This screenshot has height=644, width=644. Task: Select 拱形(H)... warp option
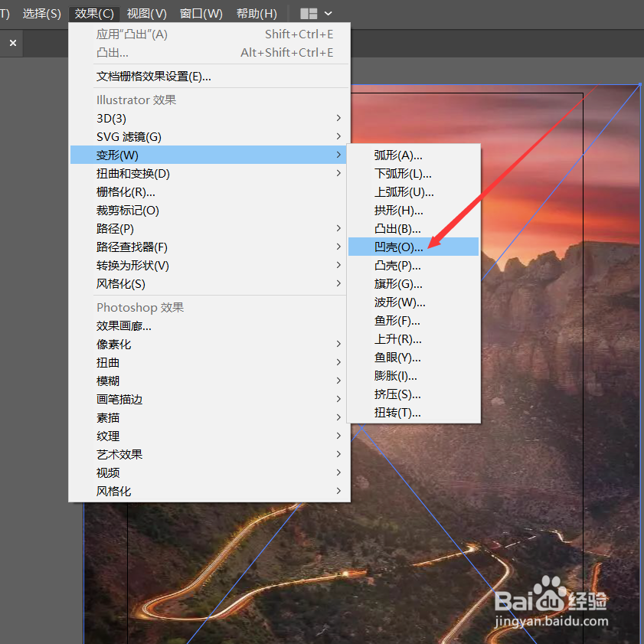(x=414, y=211)
